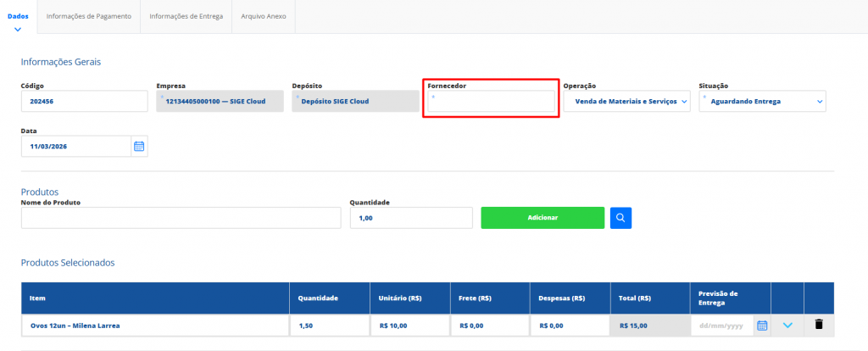Edit the Unitário cell R$ 10,00
This screenshot has height=351, width=868.
click(410, 326)
